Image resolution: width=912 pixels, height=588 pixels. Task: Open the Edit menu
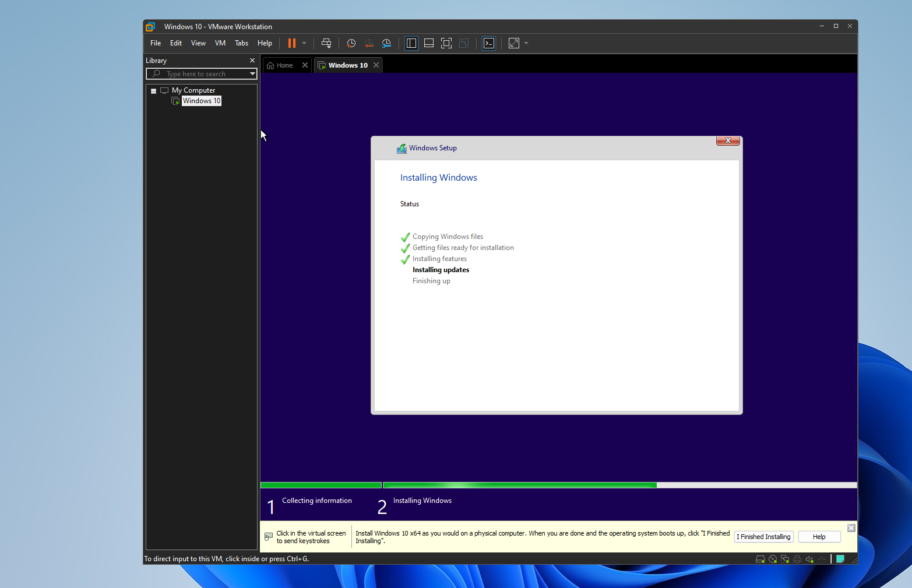176,43
